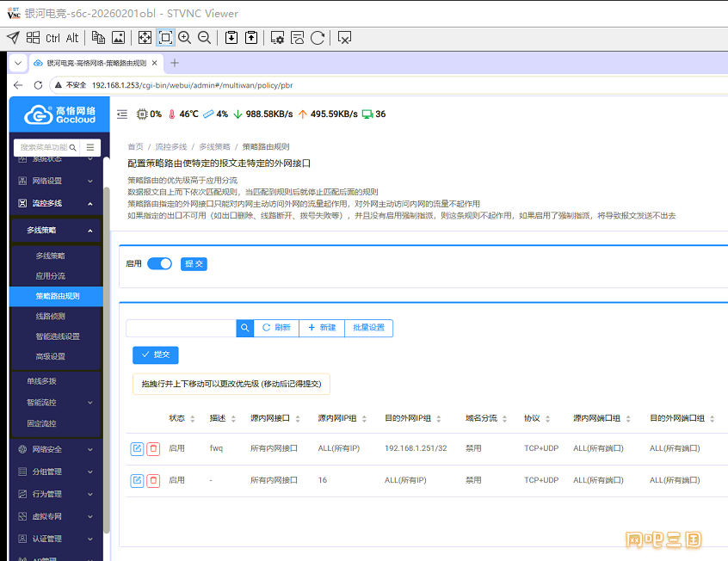The height and width of the screenshot is (561, 728).
Task: Click the screenshot image icon in toolbar
Action: pos(119,38)
